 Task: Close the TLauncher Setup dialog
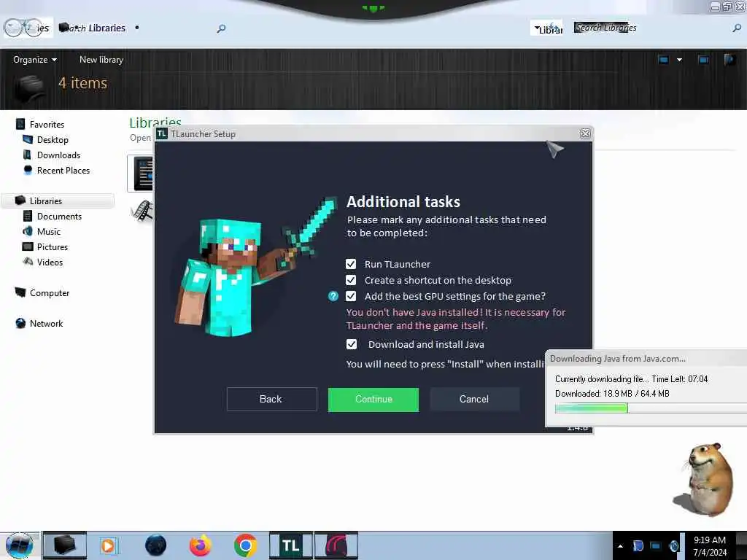pos(586,134)
